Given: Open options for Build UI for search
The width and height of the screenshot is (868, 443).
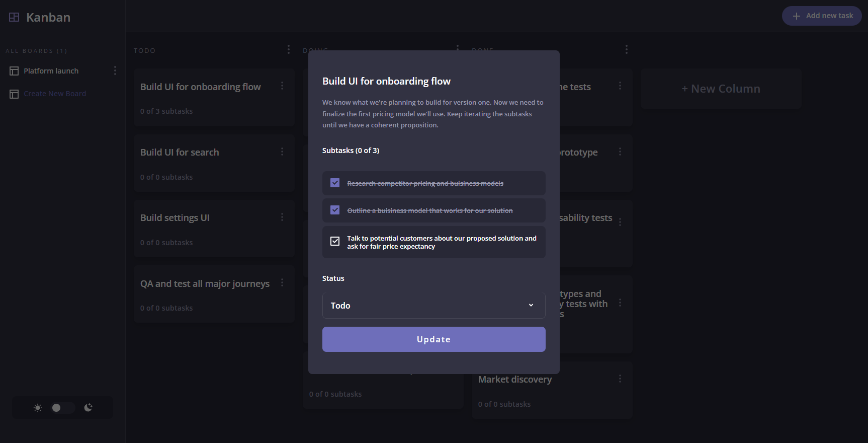Looking at the screenshot, I should click(282, 152).
